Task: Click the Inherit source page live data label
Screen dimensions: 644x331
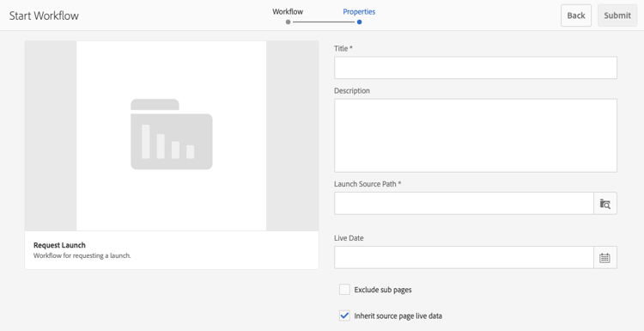Action: (398, 316)
